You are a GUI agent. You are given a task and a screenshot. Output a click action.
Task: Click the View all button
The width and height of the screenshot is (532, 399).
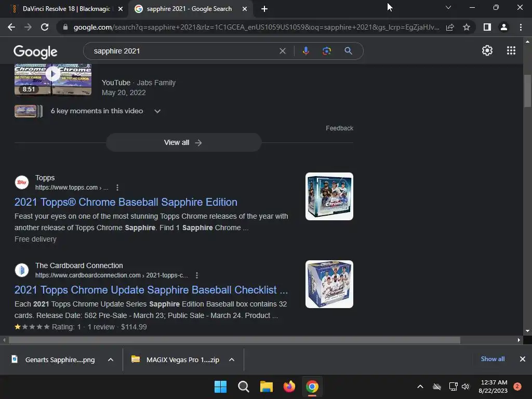(183, 142)
